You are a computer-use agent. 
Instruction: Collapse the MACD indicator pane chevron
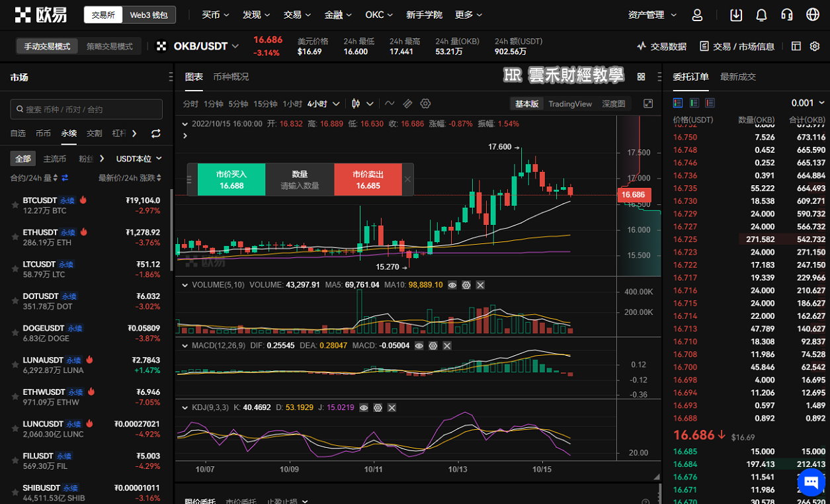tap(185, 345)
